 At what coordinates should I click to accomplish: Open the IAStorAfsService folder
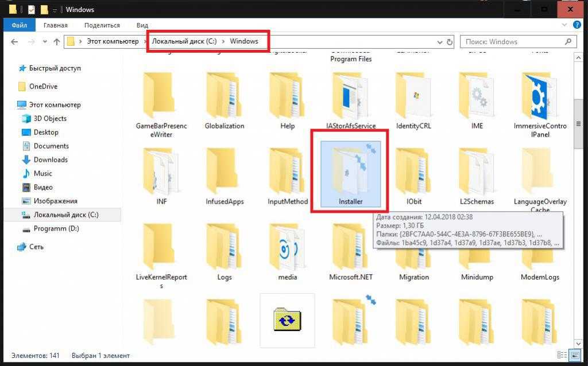pos(351,101)
